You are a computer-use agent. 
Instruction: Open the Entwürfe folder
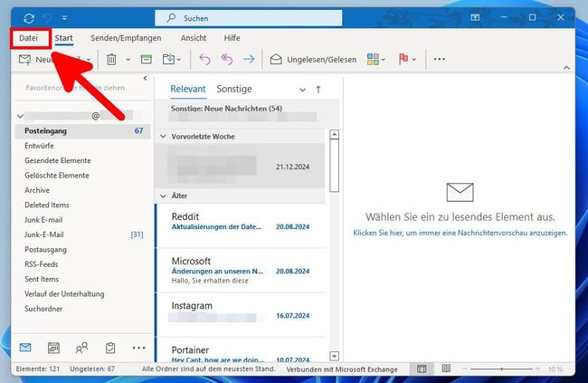pos(39,146)
